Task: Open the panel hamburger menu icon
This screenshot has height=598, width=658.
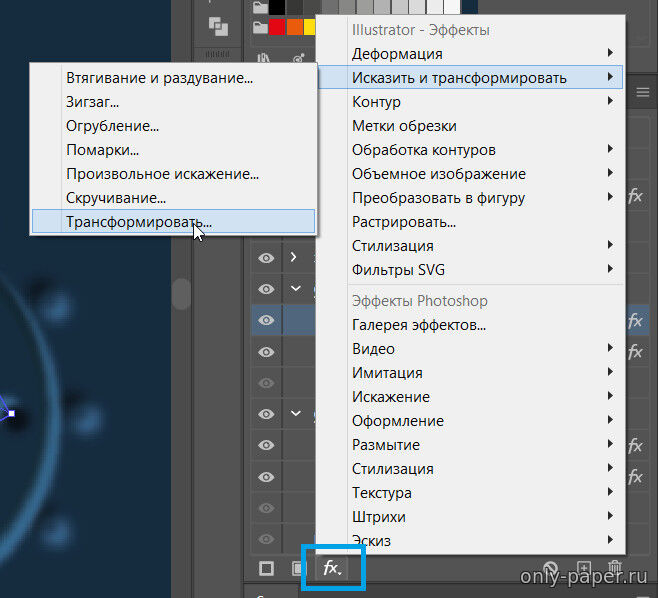Action: [643, 93]
